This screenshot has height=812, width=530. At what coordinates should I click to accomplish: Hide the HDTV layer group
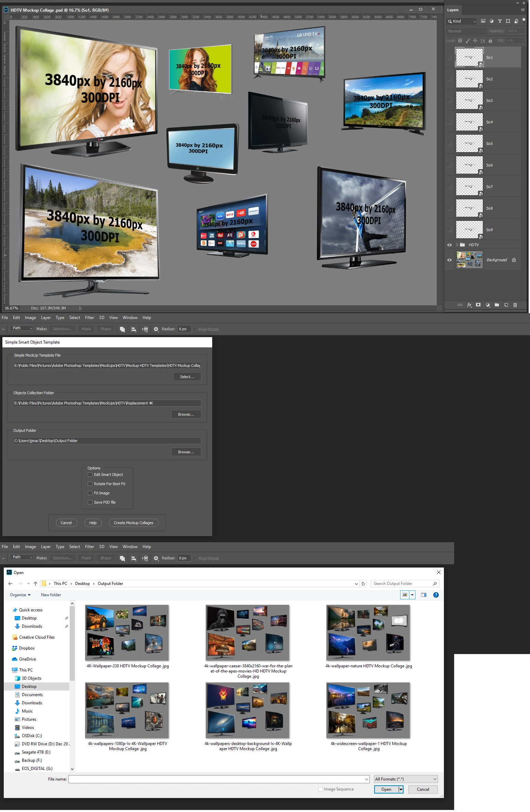point(449,245)
